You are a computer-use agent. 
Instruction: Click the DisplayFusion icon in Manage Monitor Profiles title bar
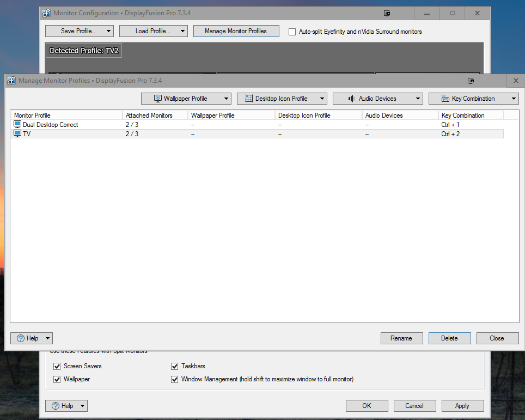pos(11,81)
